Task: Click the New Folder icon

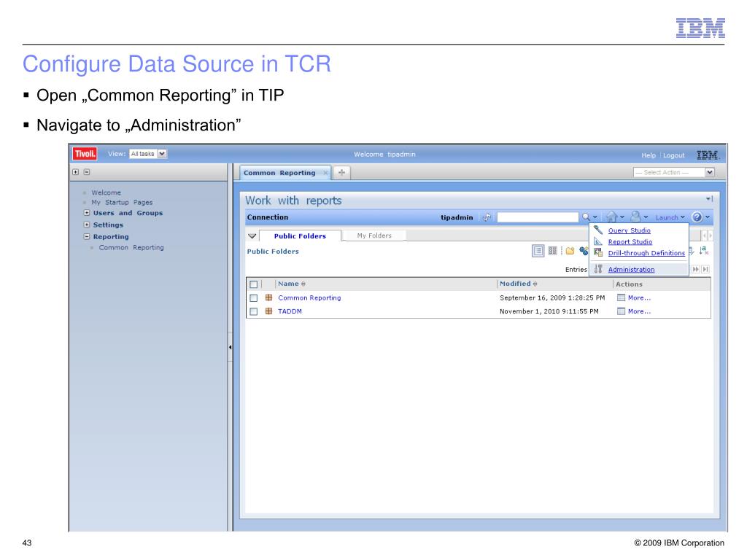Action: pos(570,251)
